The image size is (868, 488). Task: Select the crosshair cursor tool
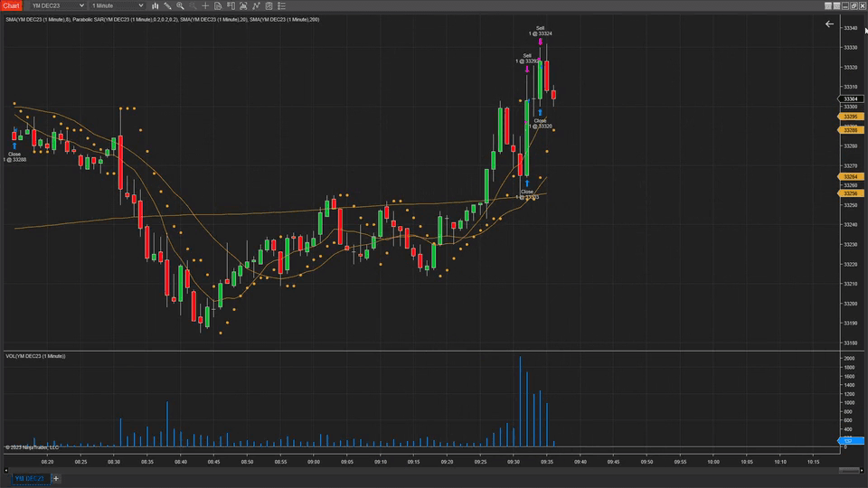(x=205, y=5)
